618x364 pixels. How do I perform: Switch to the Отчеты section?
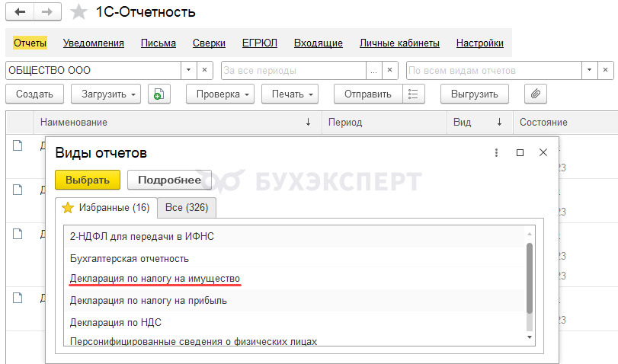click(30, 43)
